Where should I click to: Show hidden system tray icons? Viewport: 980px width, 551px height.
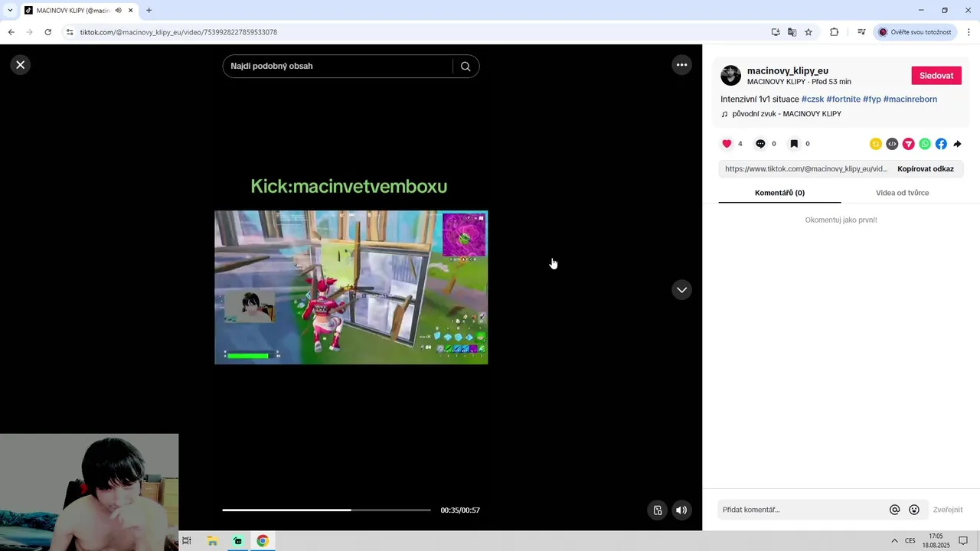pyautogui.click(x=894, y=541)
